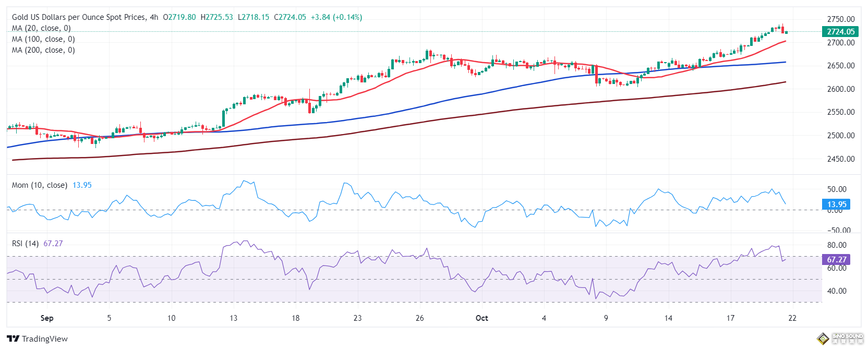Click the purple 67.27 RSI value tag
868x350 pixels.
coord(836,260)
